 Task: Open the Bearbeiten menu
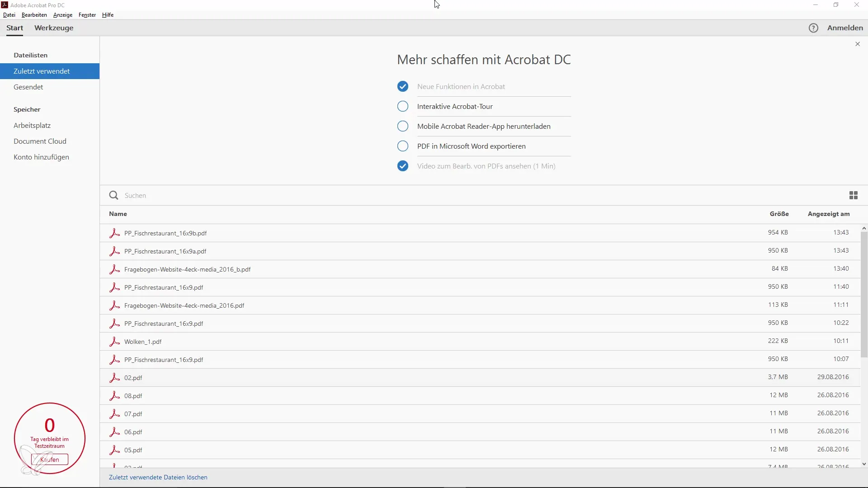point(34,15)
